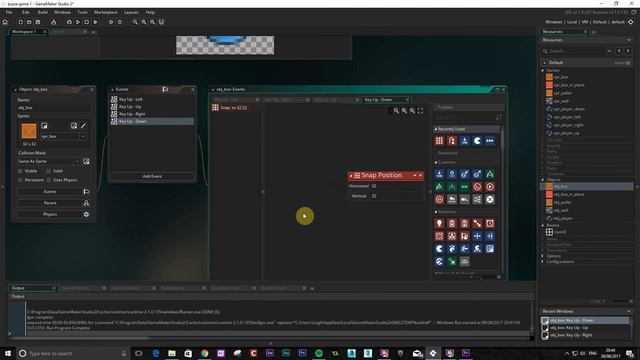The width and height of the screenshot is (640, 360).
Task: Create a new project from toolbar
Action: pos(20,22)
